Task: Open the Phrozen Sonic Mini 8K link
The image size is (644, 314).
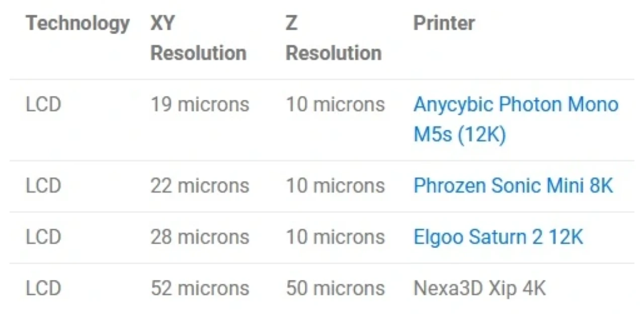Action: [x=513, y=186]
